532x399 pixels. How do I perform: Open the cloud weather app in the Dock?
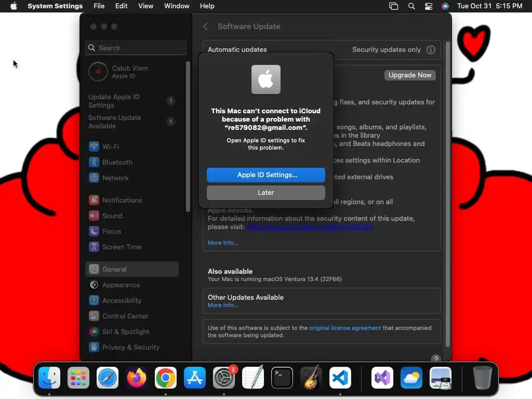tap(411, 378)
